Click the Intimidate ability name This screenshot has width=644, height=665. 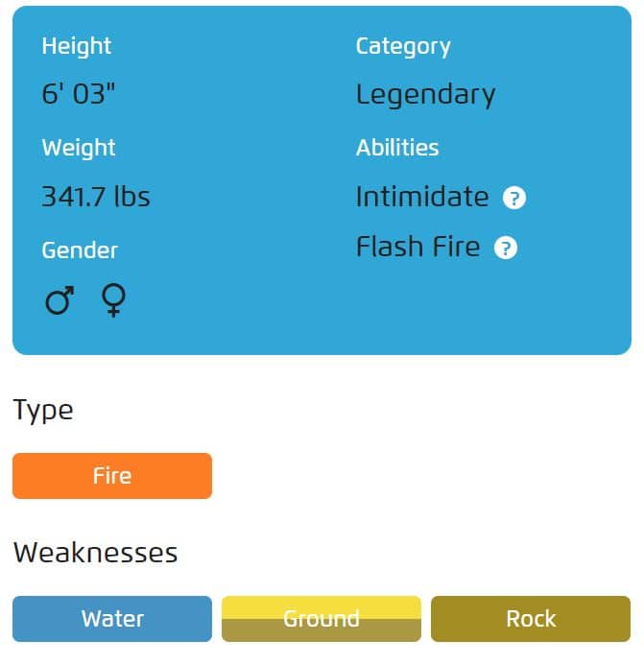coord(422,197)
